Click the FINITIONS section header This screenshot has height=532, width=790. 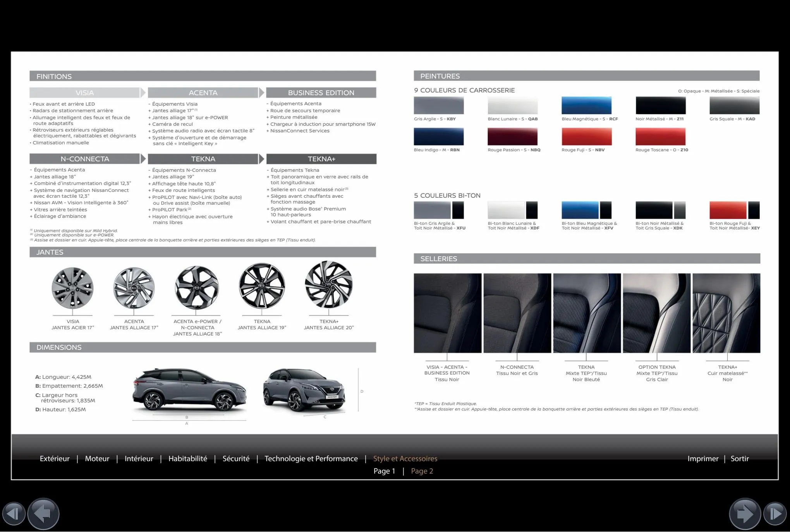203,76
